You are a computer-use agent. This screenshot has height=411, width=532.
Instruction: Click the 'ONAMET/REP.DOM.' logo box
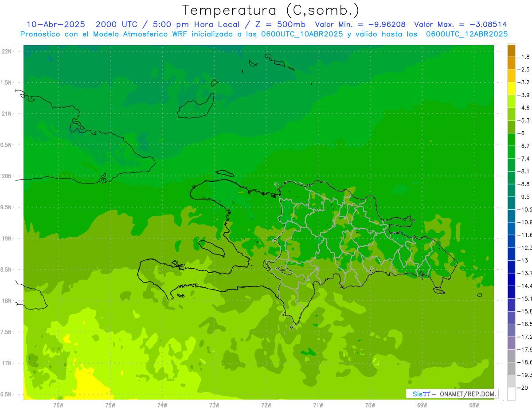point(452,394)
